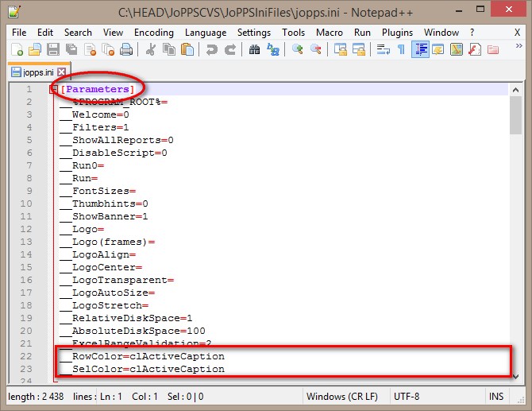Open Find with the binoculars icon
532x411 pixels.
[x=254, y=49]
